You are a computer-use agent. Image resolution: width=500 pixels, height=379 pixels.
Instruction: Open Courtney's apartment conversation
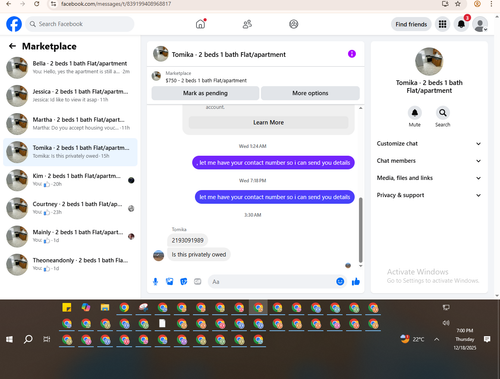click(x=70, y=208)
